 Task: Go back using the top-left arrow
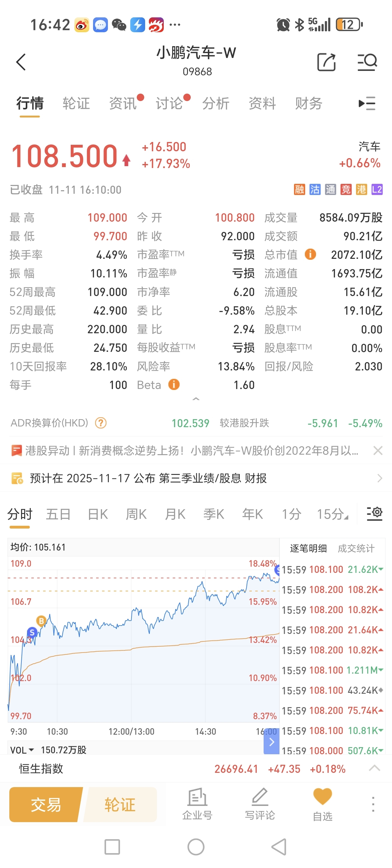click(x=21, y=62)
